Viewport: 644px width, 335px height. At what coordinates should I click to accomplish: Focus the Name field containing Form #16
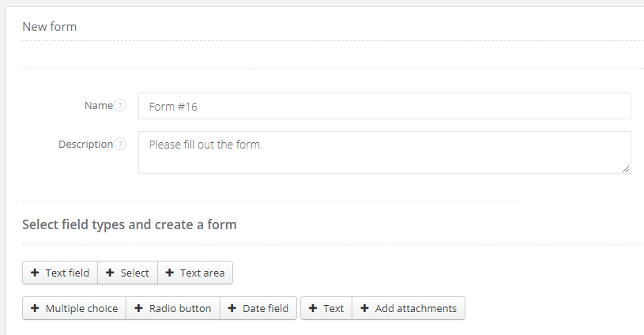point(384,106)
